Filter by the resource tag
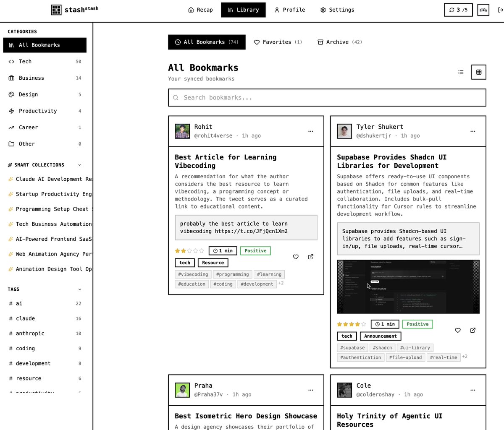 pos(45,378)
